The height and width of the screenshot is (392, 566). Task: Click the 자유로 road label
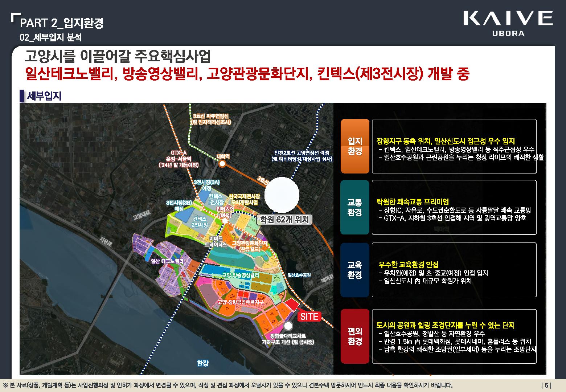[107, 242]
